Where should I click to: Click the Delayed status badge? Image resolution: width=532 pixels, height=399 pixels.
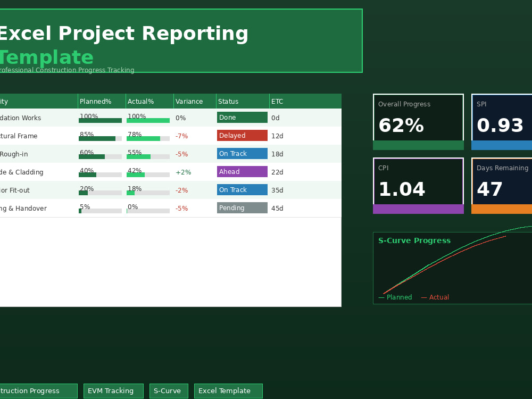point(242,135)
